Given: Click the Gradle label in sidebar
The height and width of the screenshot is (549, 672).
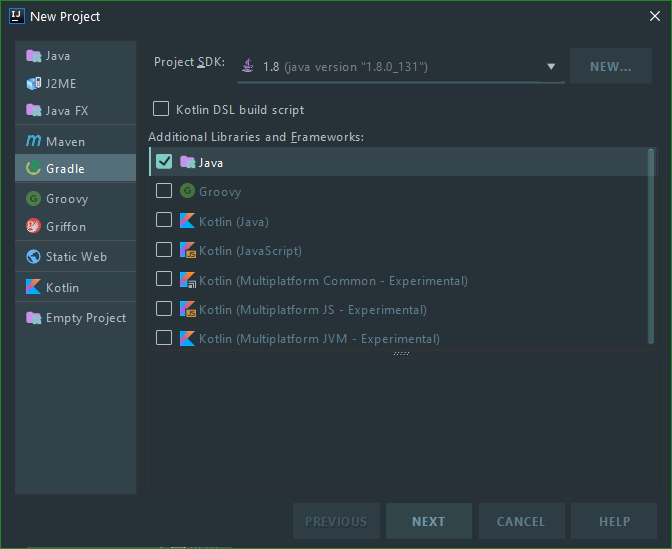Looking at the screenshot, I should pos(65,168).
